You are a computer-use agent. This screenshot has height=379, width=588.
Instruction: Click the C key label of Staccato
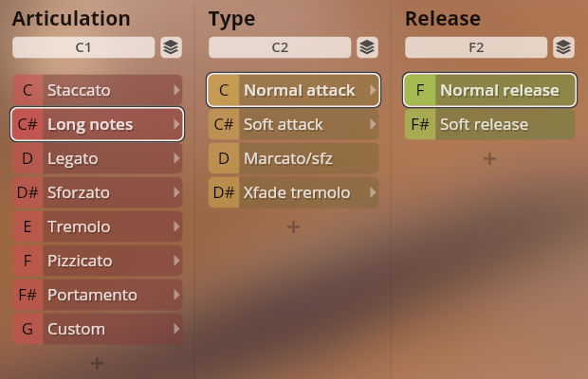(28, 90)
